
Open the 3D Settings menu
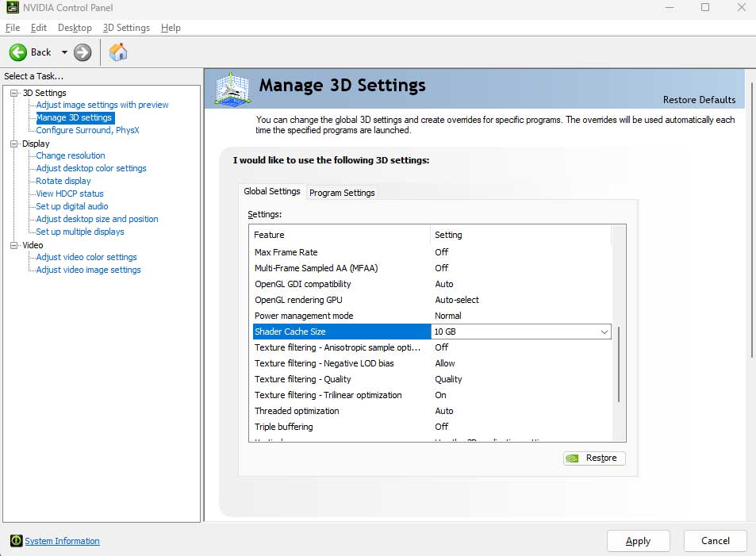click(x=126, y=28)
